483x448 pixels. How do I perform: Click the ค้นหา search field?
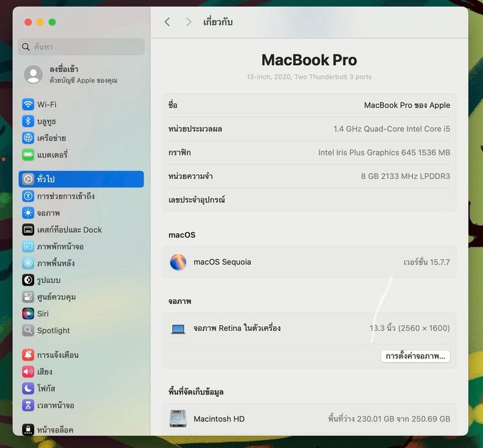click(x=81, y=47)
